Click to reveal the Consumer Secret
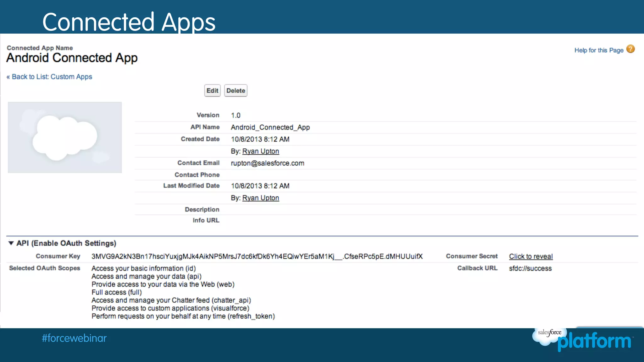 click(531, 256)
